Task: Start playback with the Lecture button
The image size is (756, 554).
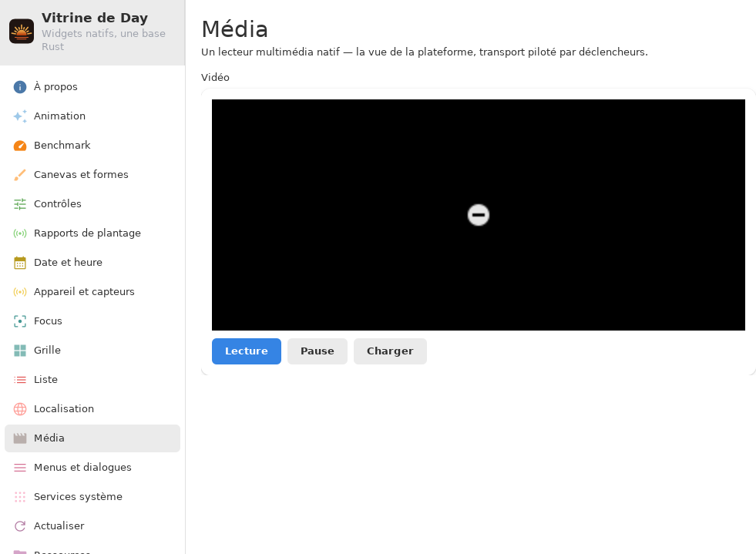Action: pos(247,351)
